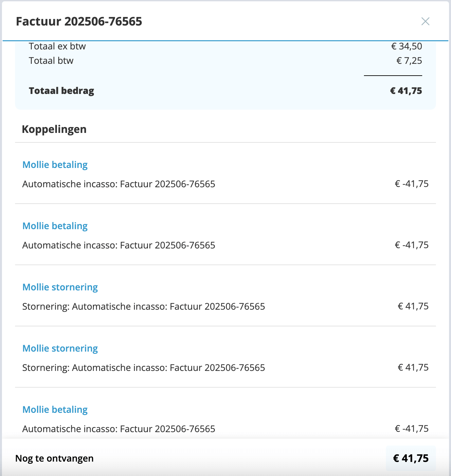The height and width of the screenshot is (476, 451).
Task: Select the Totaal ex btw label
Action: 57,46
